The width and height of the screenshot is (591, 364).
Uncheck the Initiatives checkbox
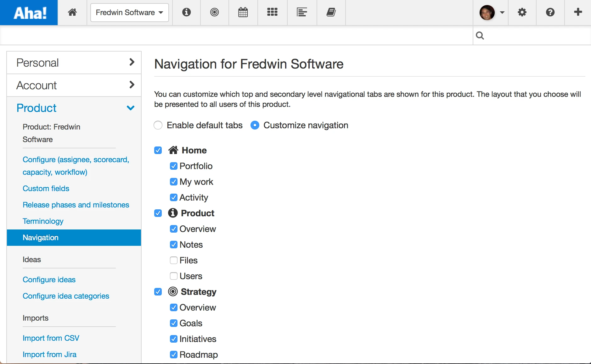[174, 339]
